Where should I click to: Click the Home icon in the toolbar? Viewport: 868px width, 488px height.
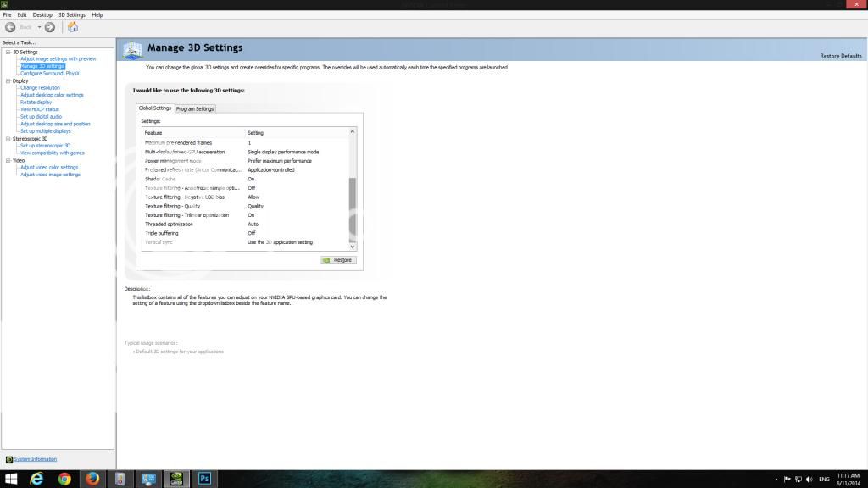click(73, 27)
